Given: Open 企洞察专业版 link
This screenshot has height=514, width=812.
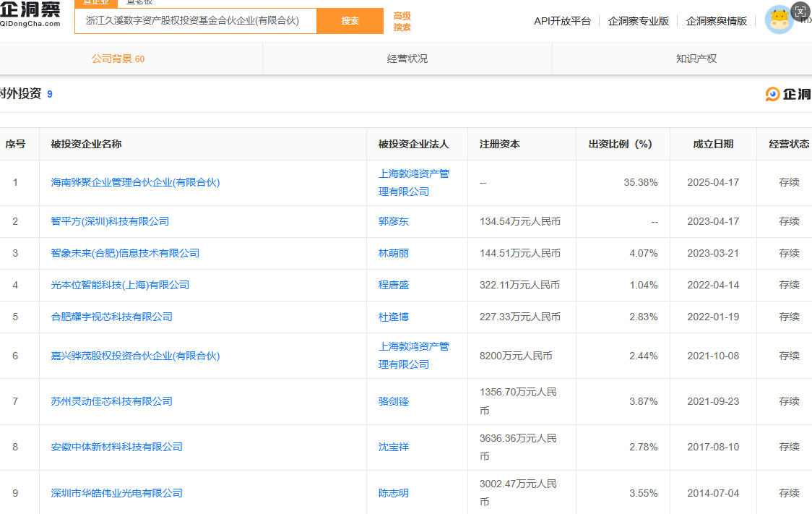Looking at the screenshot, I should point(639,21).
